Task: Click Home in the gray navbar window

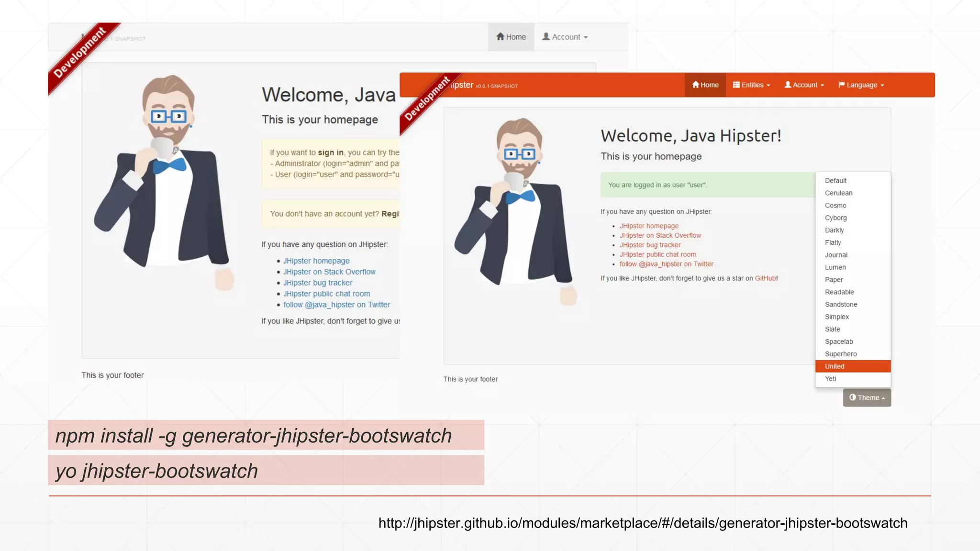Action: (511, 37)
